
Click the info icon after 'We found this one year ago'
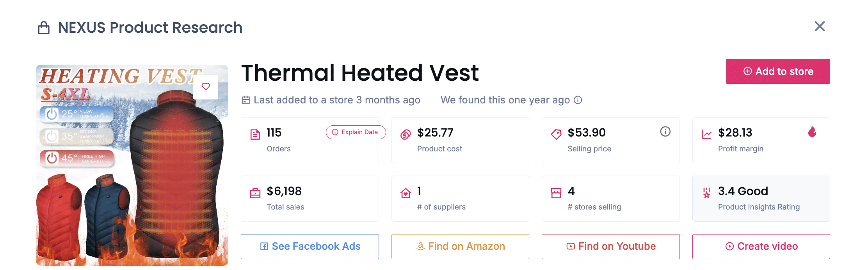[x=578, y=100]
